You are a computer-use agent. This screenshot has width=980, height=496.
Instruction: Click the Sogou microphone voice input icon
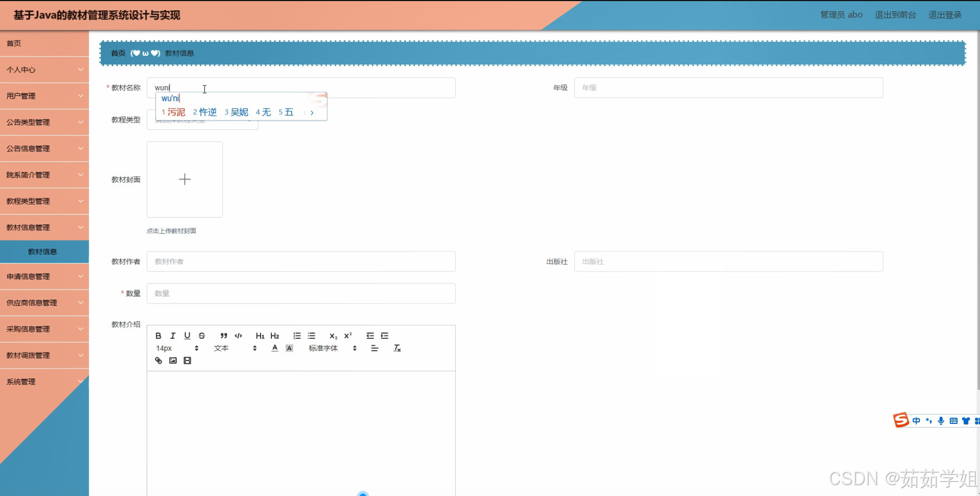pos(941,420)
